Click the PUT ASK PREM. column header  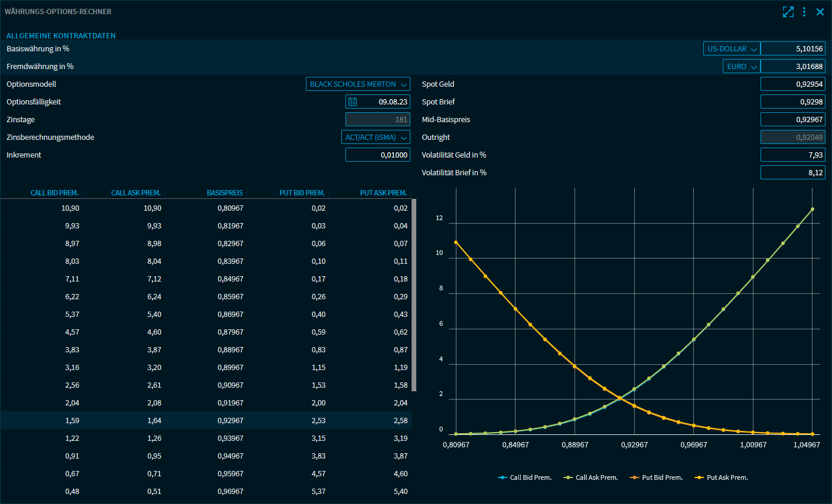pyautogui.click(x=383, y=193)
